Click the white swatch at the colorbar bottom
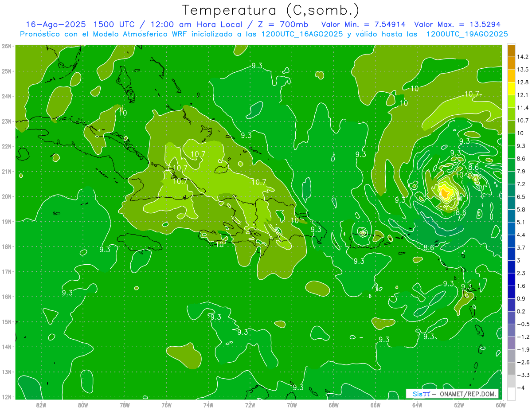The width and height of the screenshot is (532, 411). coord(511,393)
